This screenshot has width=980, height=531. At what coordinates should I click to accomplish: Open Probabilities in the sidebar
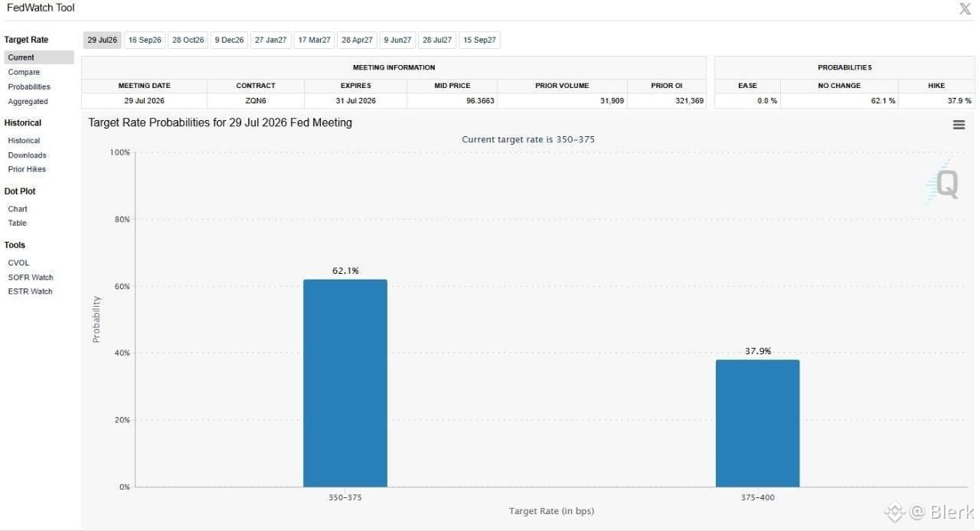[29, 86]
